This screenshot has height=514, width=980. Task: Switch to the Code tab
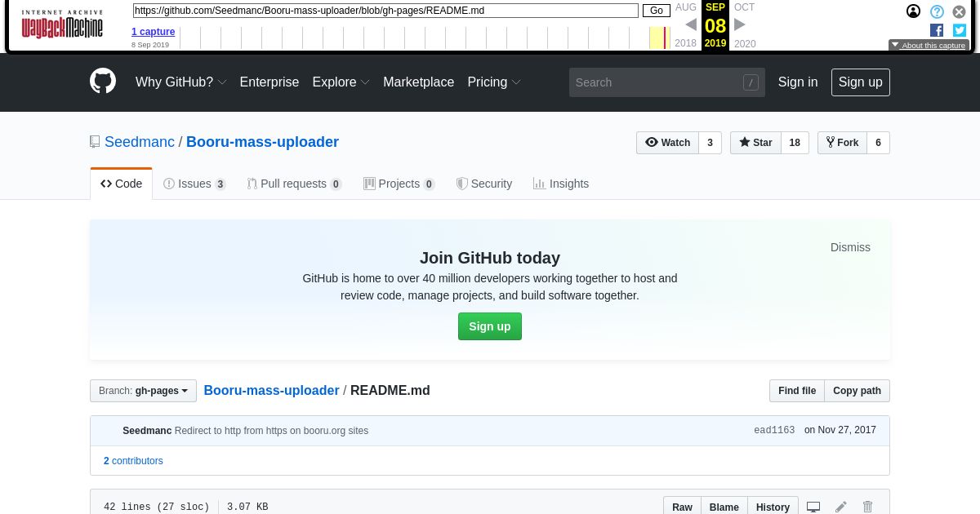pyautogui.click(x=121, y=184)
